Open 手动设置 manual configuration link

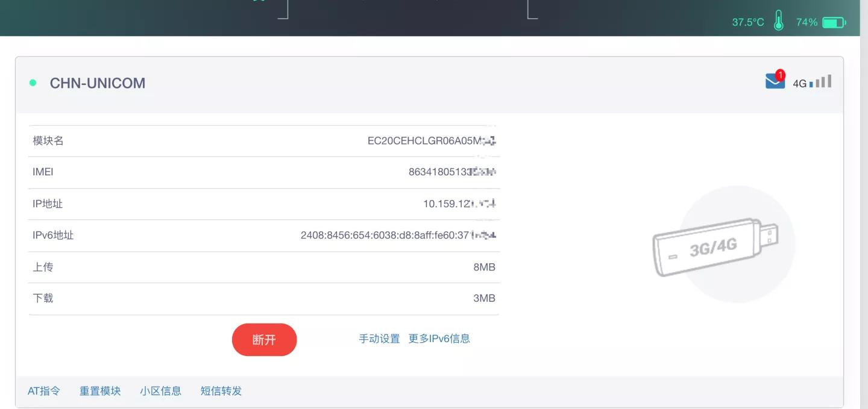379,339
